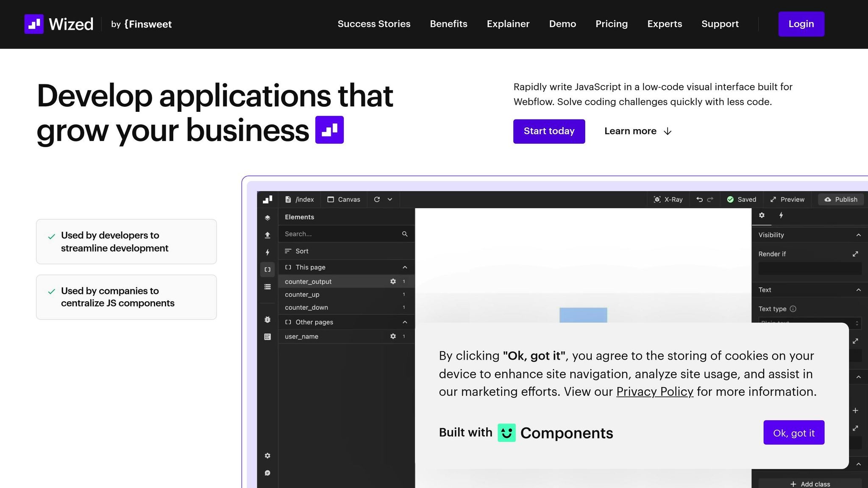
Task: Click the undo arrow in editor toolbar
Action: pyautogui.click(x=699, y=200)
